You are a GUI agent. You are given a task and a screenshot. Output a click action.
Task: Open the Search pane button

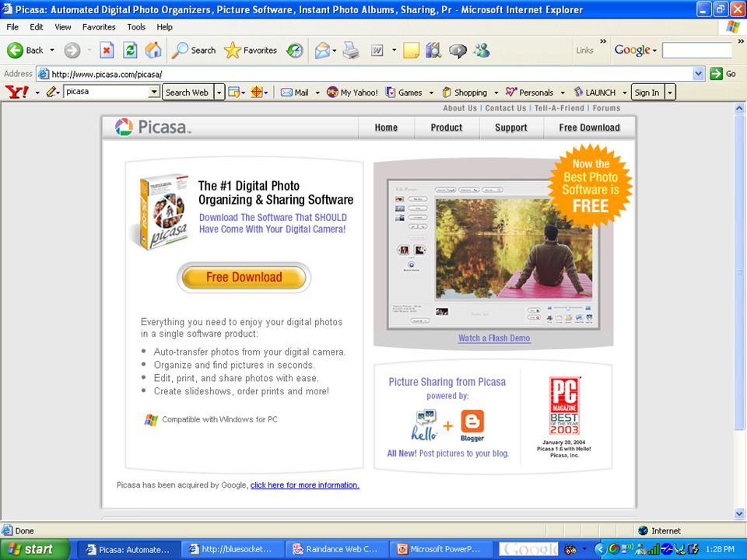pyautogui.click(x=194, y=50)
